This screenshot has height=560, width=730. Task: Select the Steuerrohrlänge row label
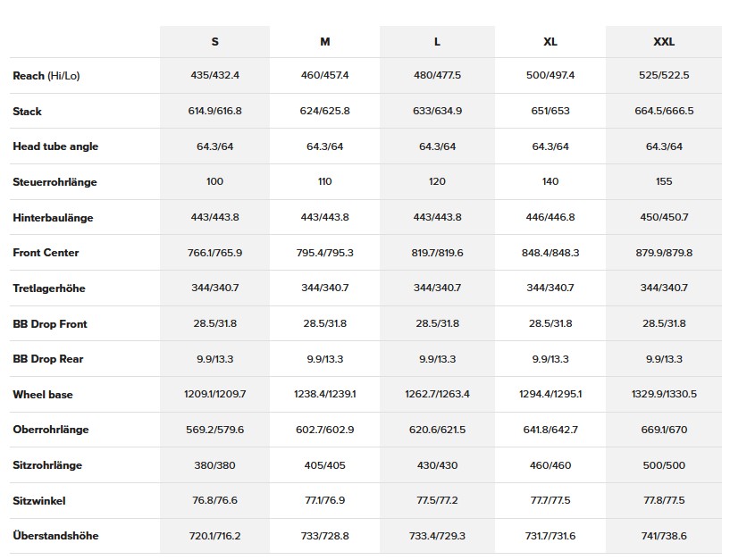click(x=55, y=182)
